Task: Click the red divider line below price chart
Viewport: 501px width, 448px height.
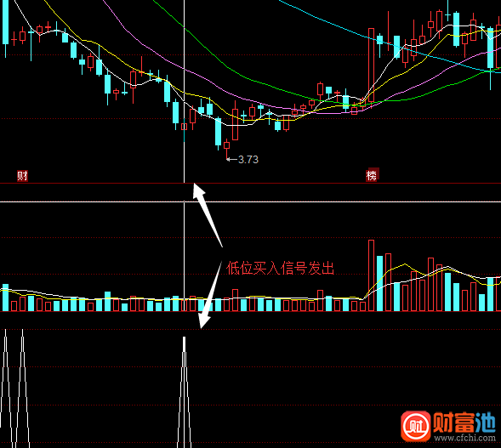Action: point(250,184)
